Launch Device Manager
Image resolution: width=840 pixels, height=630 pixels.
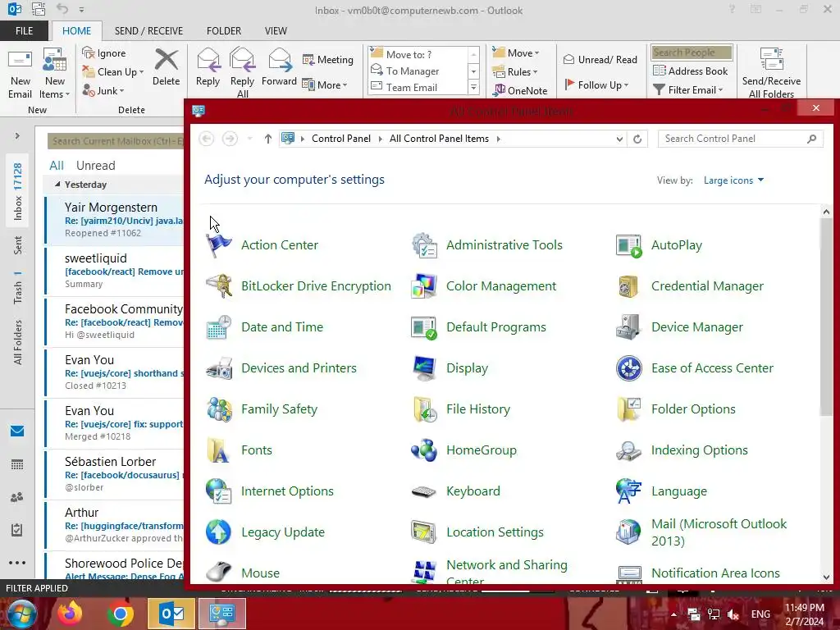coord(680,326)
